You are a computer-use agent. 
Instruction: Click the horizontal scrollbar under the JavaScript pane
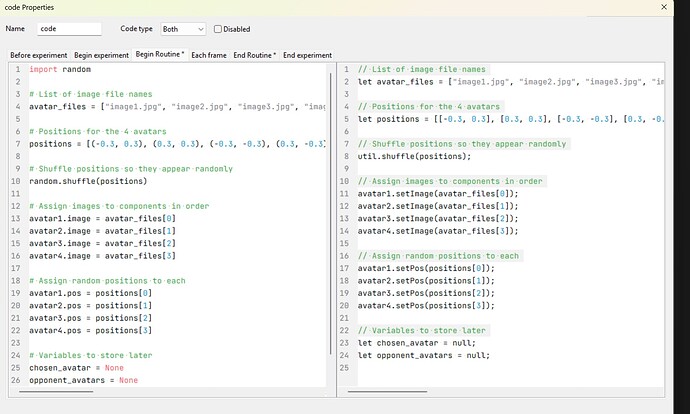387,391
